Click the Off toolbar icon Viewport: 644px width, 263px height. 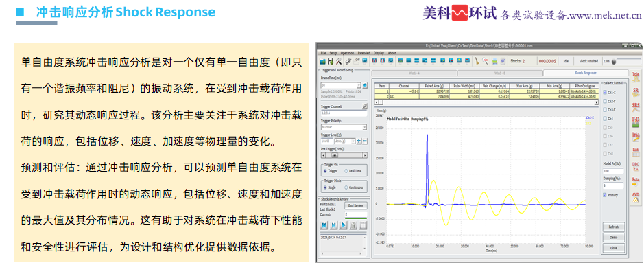[x=357, y=61]
